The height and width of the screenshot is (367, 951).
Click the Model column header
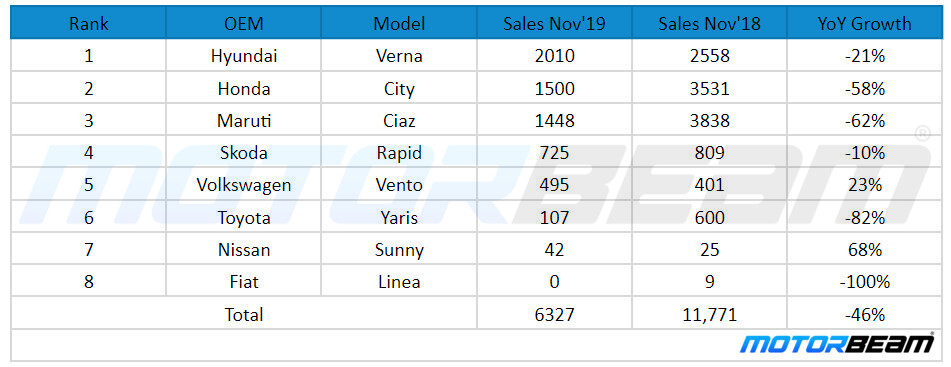(399, 24)
